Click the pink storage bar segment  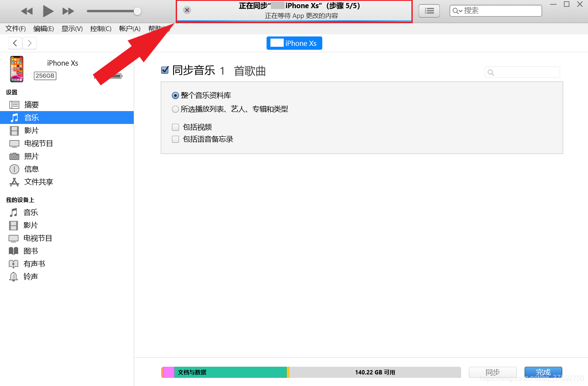pos(169,372)
